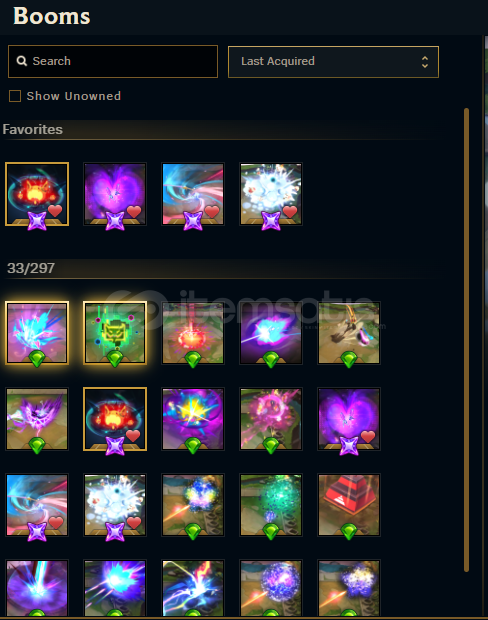Select the red pyramid boom thumbnail
488x620 pixels.
[x=349, y=505]
